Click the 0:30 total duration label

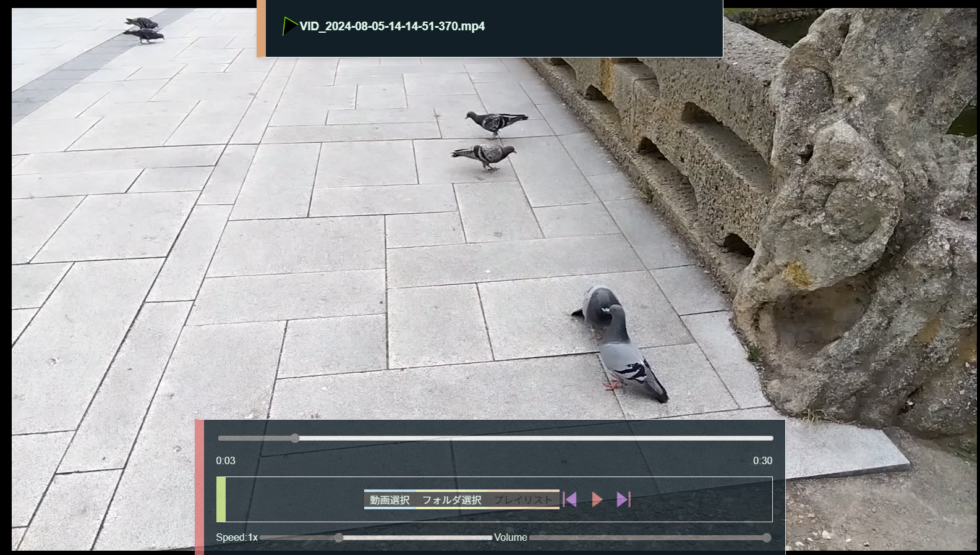[762, 460]
